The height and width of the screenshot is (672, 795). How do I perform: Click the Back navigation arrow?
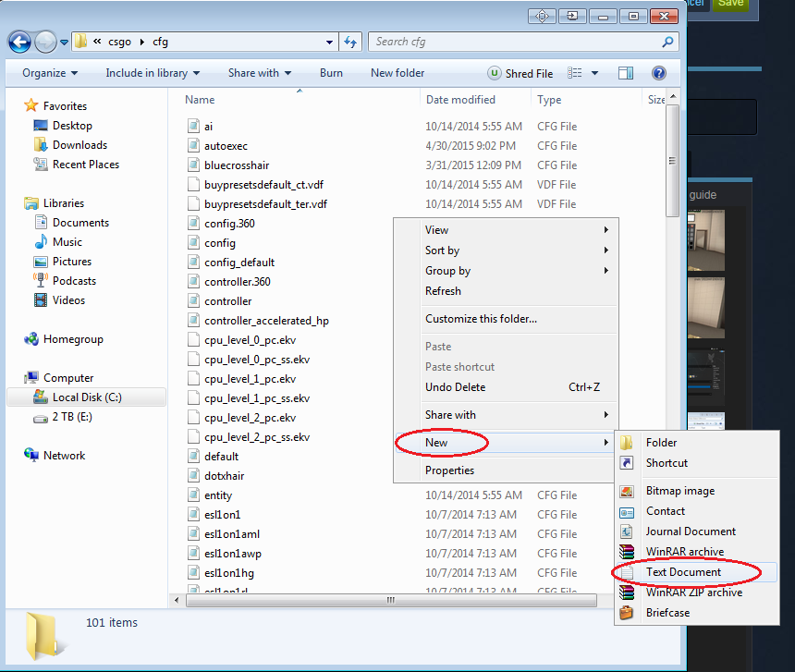pyautogui.click(x=19, y=43)
